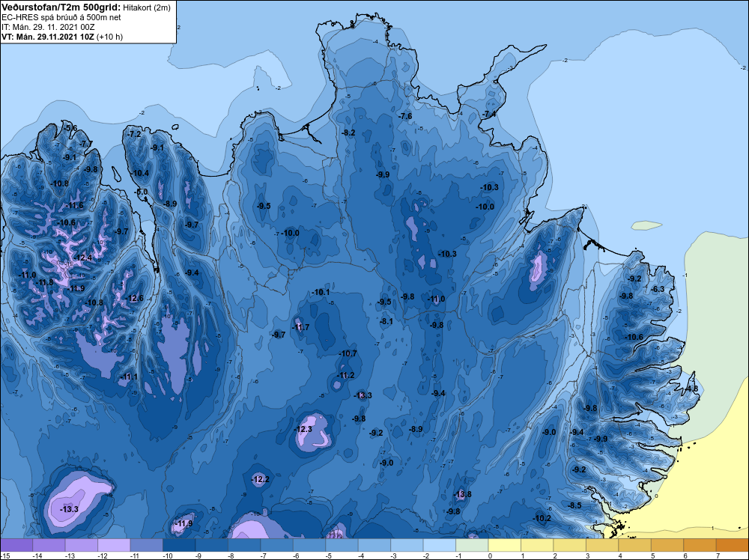
Task: Click the -12.2 temperature value
Action: tap(261, 479)
